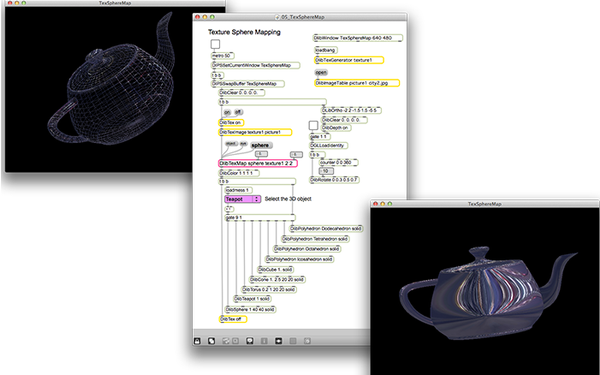Screen dimensions: 600x375
Task: Select the 'loadbang' object
Action: coord(326,50)
